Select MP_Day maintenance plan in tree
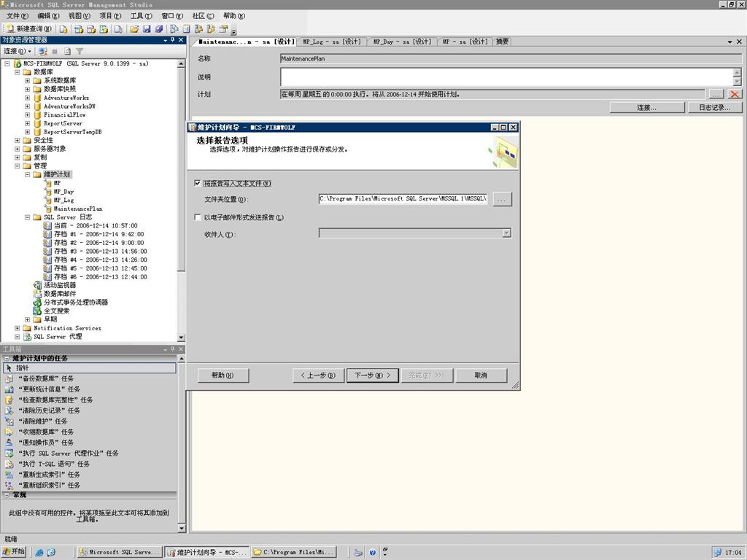This screenshot has height=560, width=747. coord(64,192)
